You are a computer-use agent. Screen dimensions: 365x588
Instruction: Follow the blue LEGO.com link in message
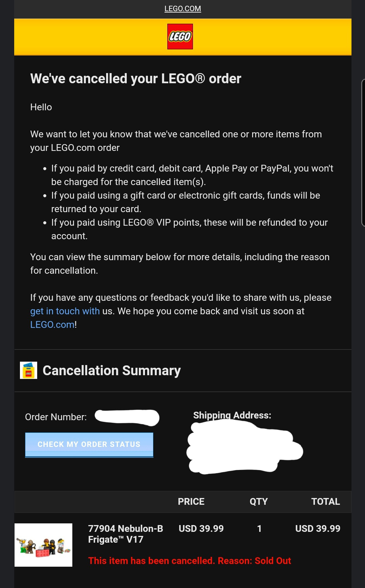(x=52, y=324)
